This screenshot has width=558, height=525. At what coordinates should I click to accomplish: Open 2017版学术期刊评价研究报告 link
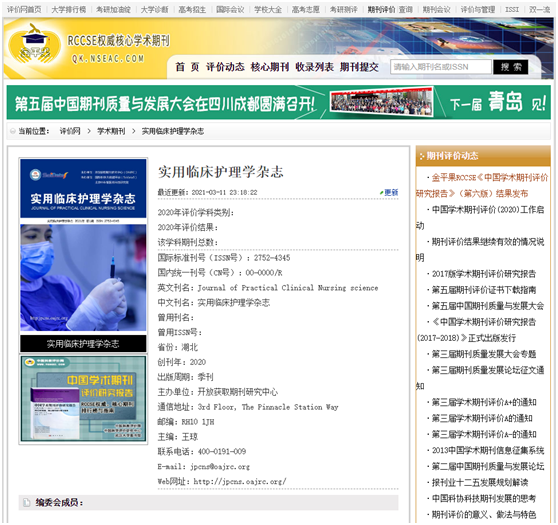point(484,274)
